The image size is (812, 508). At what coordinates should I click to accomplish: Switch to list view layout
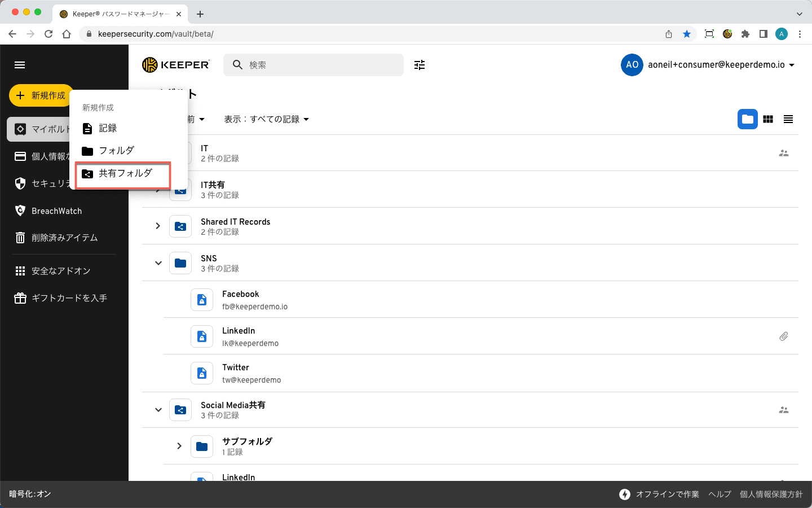click(x=788, y=119)
